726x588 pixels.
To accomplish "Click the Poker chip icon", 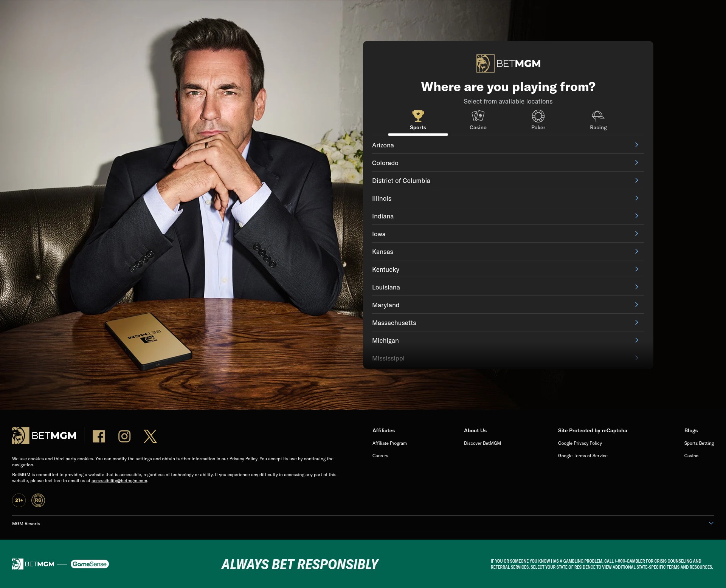I will (538, 116).
